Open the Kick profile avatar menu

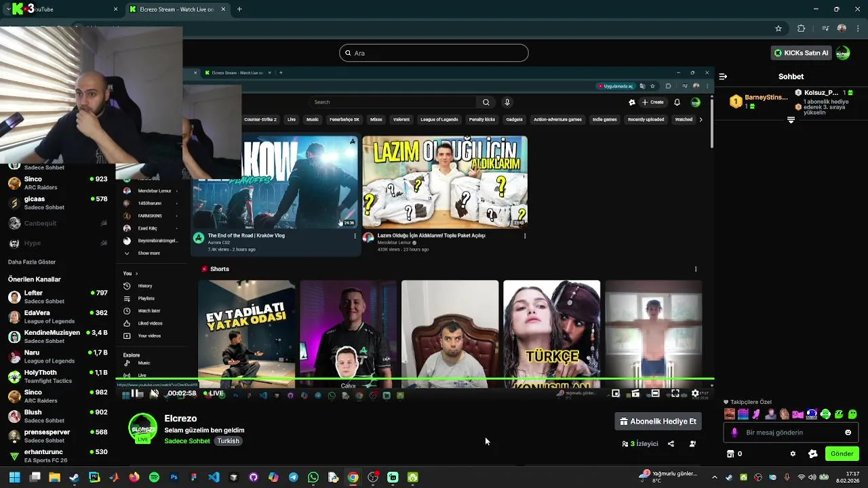point(843,53)
